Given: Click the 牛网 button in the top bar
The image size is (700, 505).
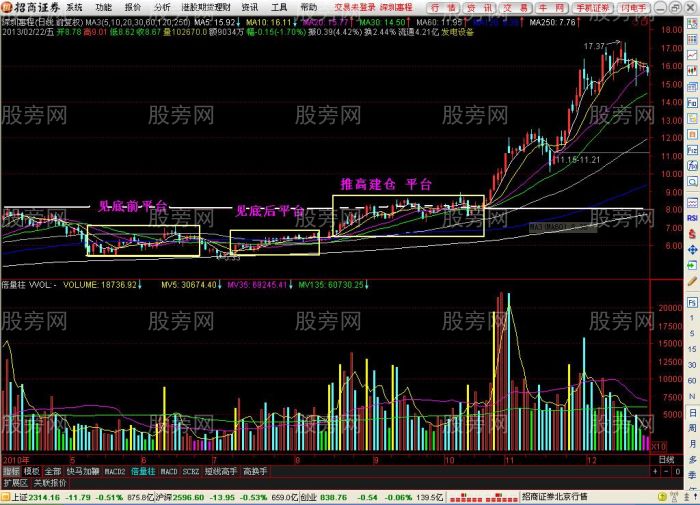Looking at the screenshot, I should pyautogui.click(x=551, y=8).
